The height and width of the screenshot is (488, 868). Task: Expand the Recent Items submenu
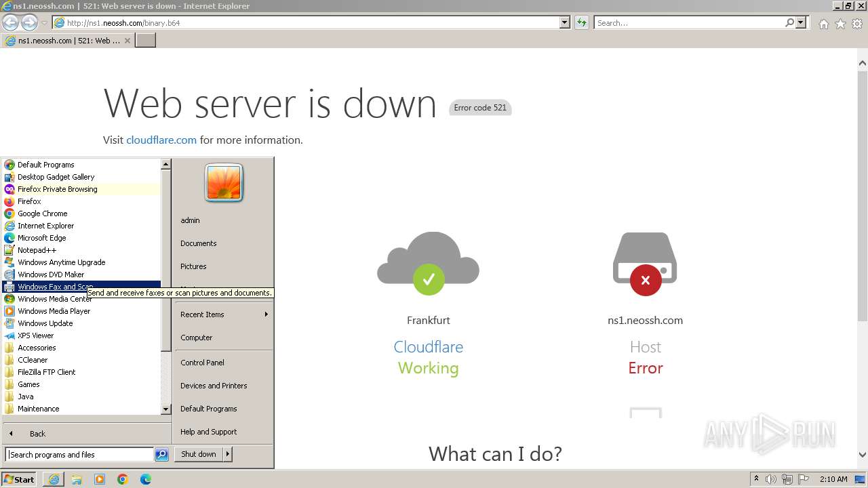(x=224, y=314)
